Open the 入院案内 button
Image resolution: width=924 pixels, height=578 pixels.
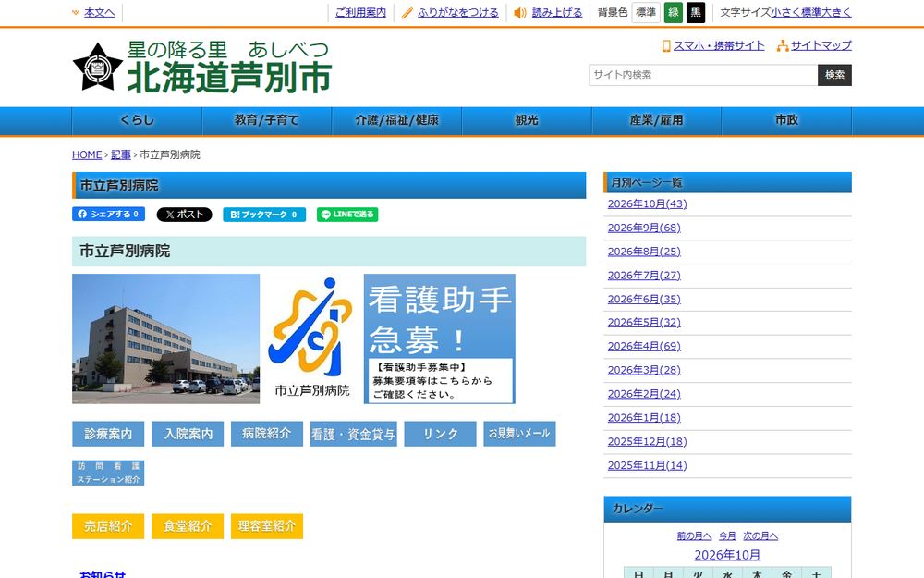tap(188, 434)
